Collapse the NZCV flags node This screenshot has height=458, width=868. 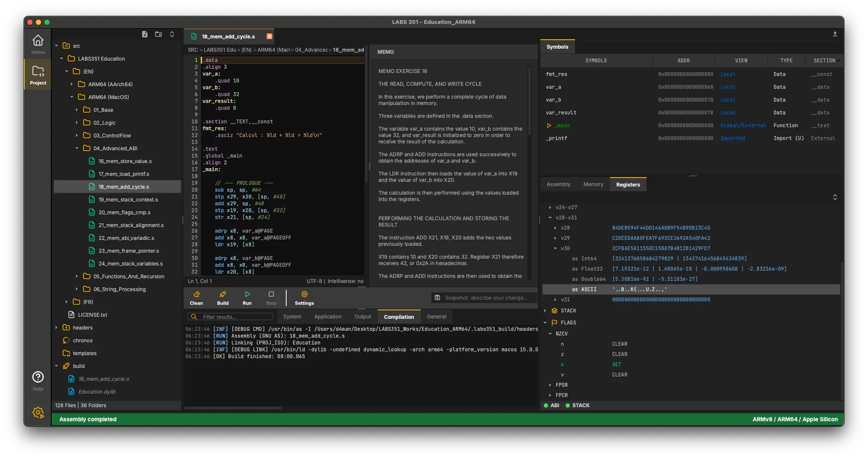tap(550, 334)
